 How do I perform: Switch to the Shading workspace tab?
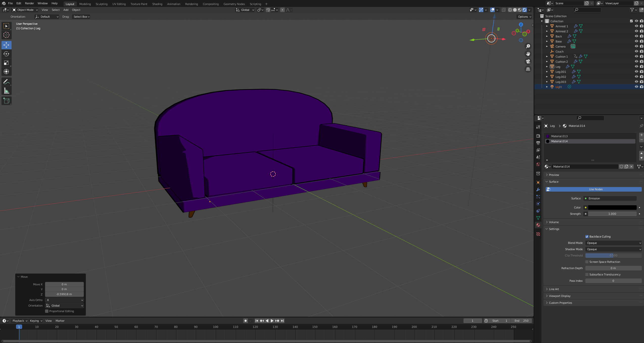157,4
